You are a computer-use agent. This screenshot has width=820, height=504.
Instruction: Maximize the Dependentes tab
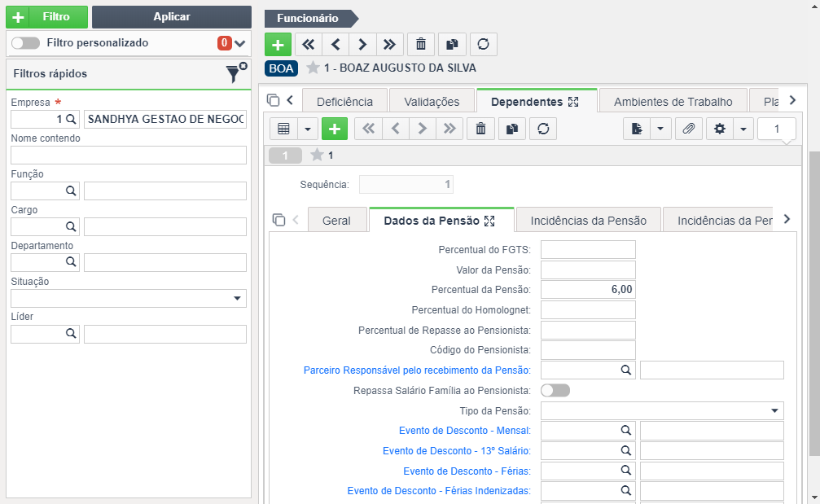point(574,102)
